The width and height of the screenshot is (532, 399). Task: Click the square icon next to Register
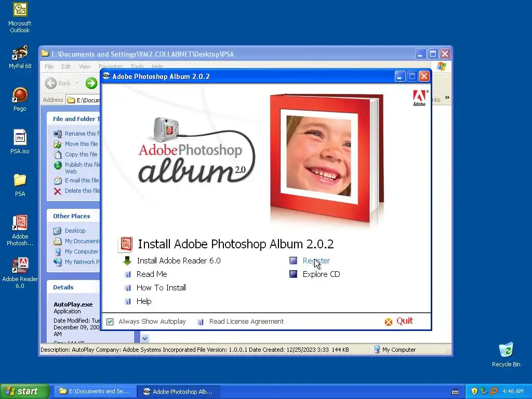point(293,260)
